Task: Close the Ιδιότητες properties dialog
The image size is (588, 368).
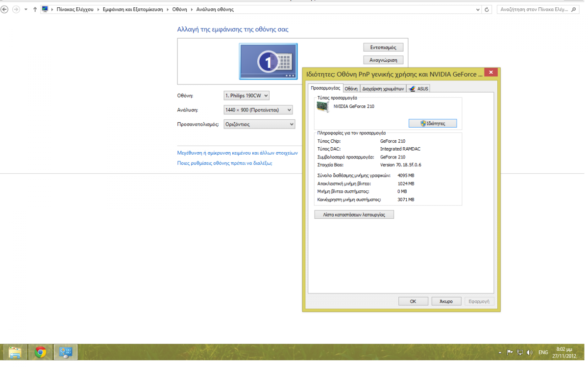Action: click(490, 73)
